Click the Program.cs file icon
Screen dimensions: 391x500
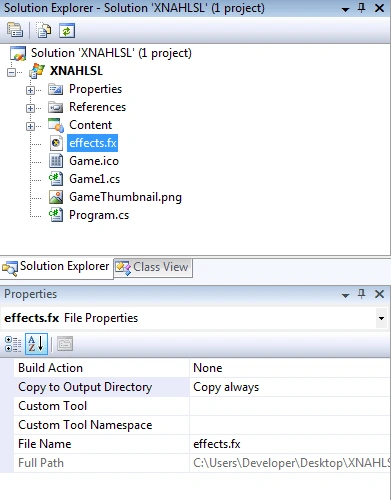[56, 215]
